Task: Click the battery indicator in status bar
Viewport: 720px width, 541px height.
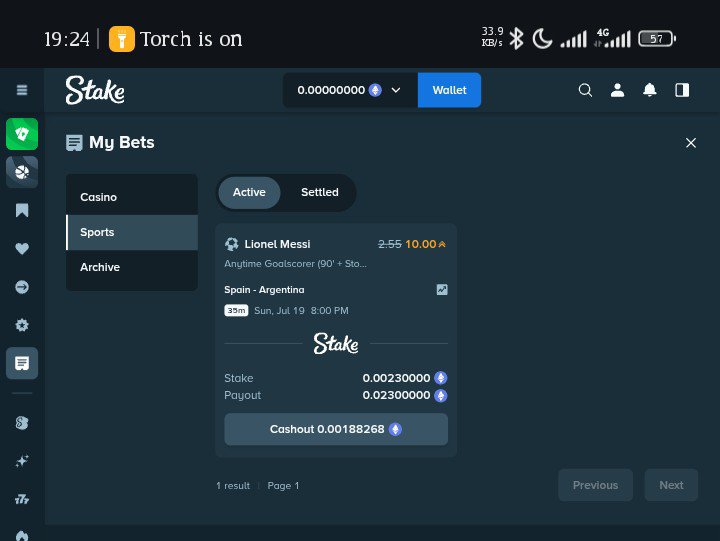Action: coord(657,39)
